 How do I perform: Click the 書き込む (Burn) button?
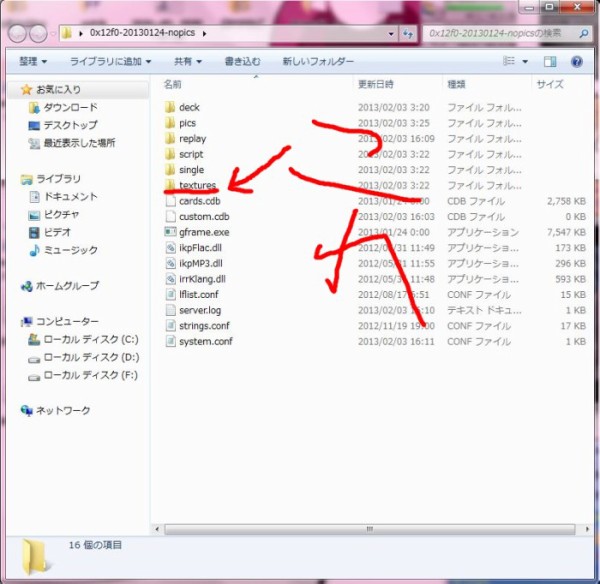pyautogui.click(x=242, y=61)
